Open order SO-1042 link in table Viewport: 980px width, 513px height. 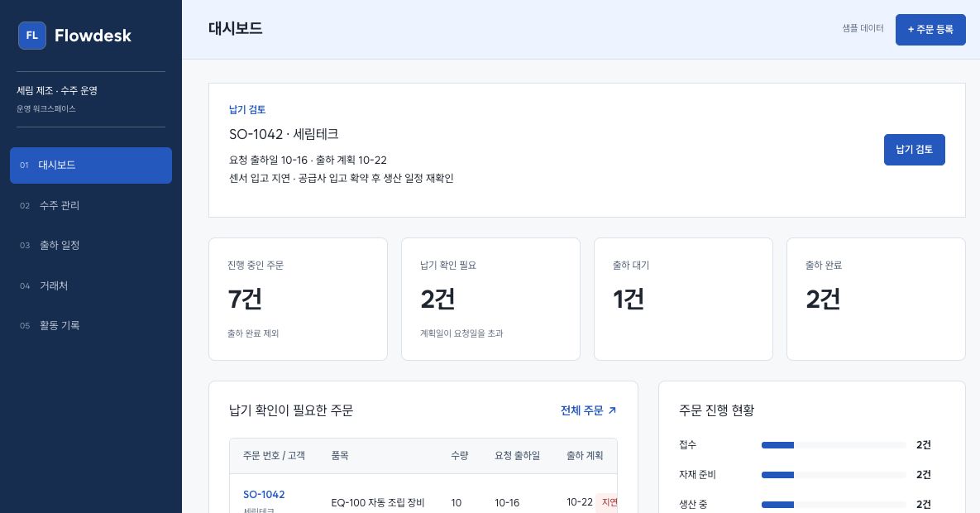pyautogui.click(x=264, y=494)
